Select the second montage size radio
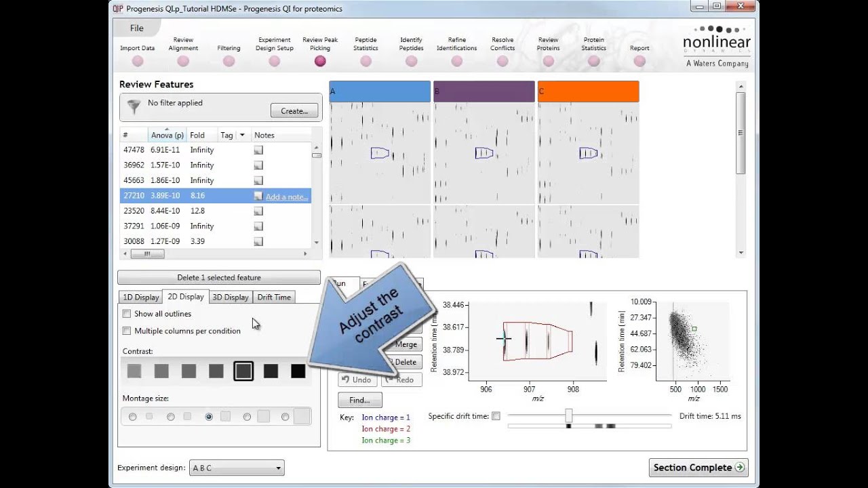This screenshot has width=868, height=488. (x=171, y=417)
